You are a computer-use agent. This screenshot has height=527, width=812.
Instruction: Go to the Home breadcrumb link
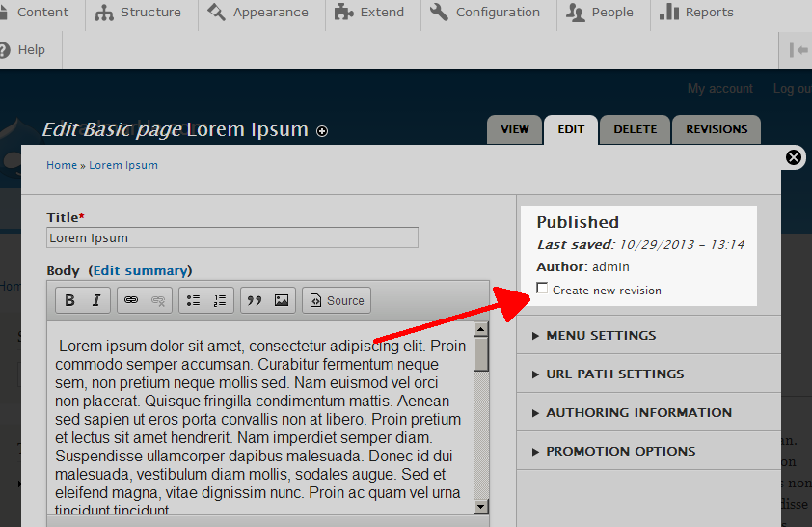coord(62,165)
